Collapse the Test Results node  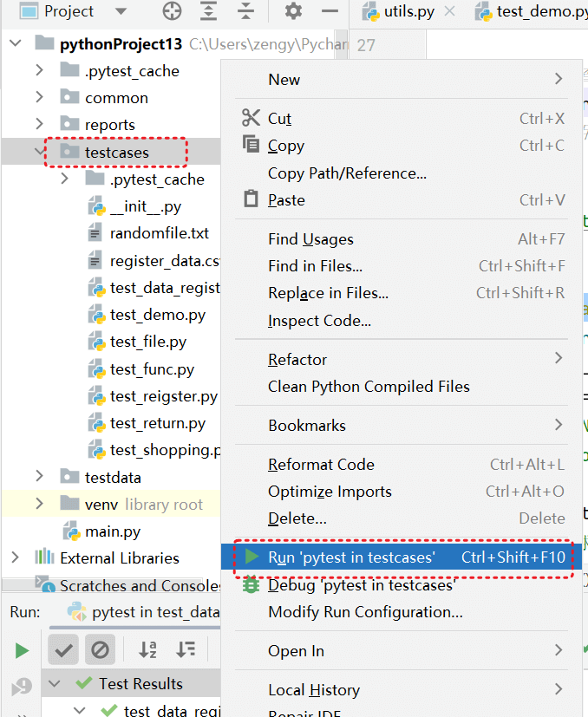coord(54,683)
